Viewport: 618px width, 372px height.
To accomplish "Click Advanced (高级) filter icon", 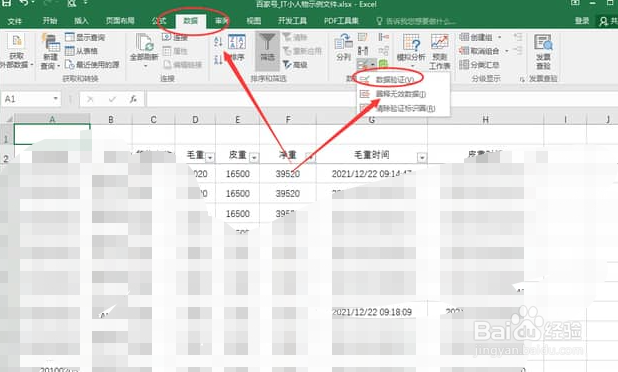I will click(x=295, y=64).
